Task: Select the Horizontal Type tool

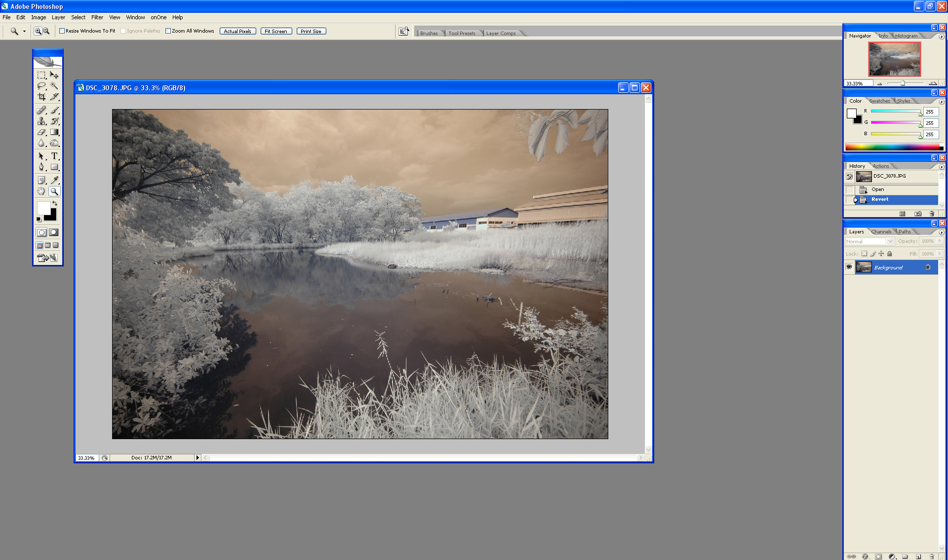Action: tap(54, 156)
